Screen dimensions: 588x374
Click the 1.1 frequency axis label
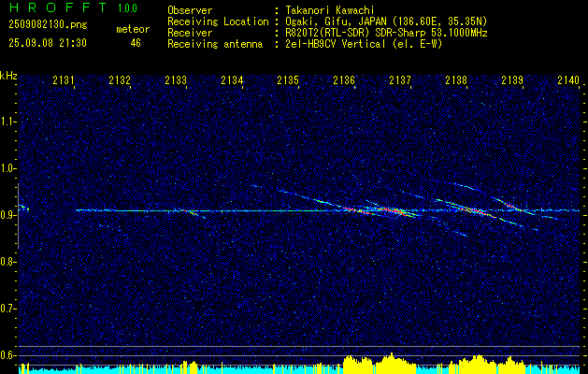pos(8,122)
